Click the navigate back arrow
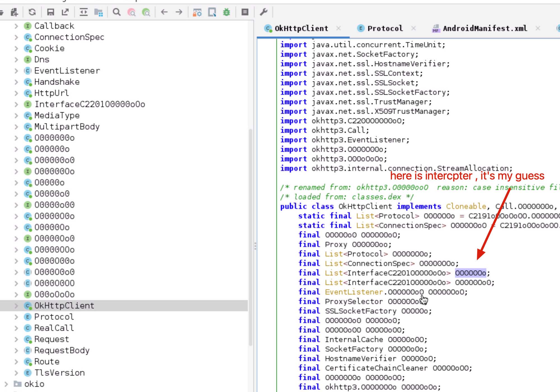560x392 pixels. point(164,12)
